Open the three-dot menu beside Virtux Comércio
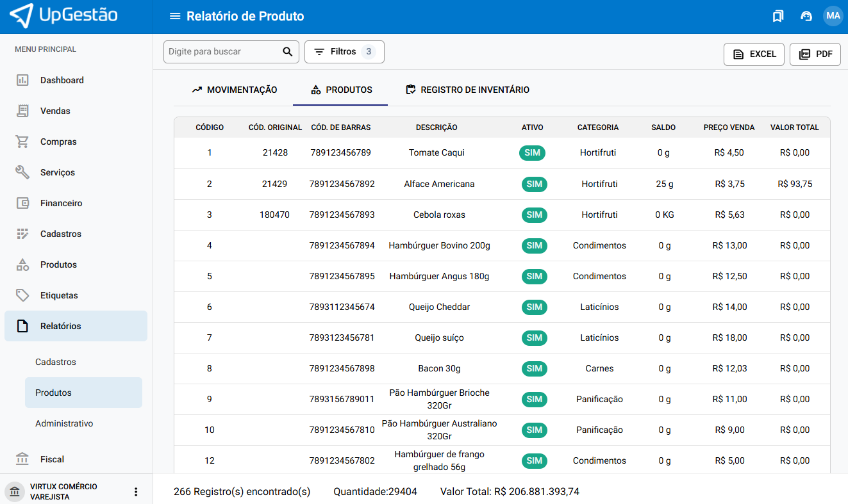Screen dimensions: 848x504 pos(135,492)
